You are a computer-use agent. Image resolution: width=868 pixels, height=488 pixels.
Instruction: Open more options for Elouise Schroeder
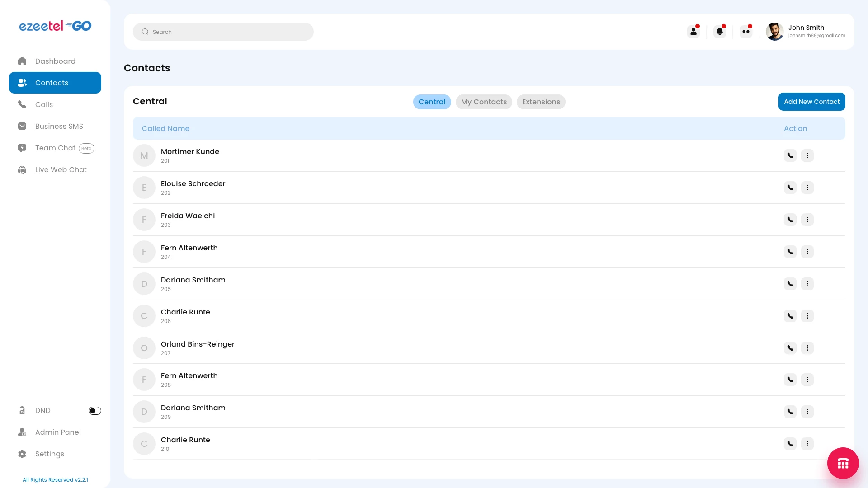pyautogui.click(x=808, y=187)
